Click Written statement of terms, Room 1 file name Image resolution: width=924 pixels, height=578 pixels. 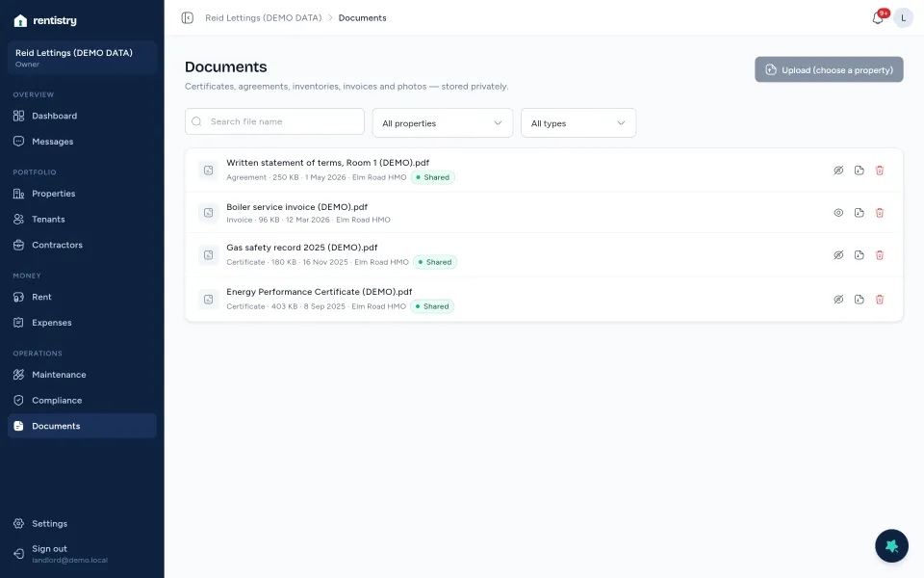click(x=327, y=163)
